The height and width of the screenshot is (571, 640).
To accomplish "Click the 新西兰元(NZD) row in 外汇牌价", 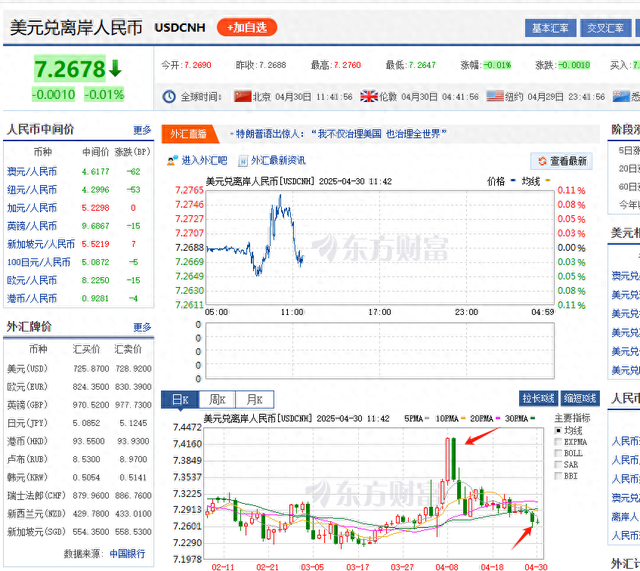I will [79, 513].
